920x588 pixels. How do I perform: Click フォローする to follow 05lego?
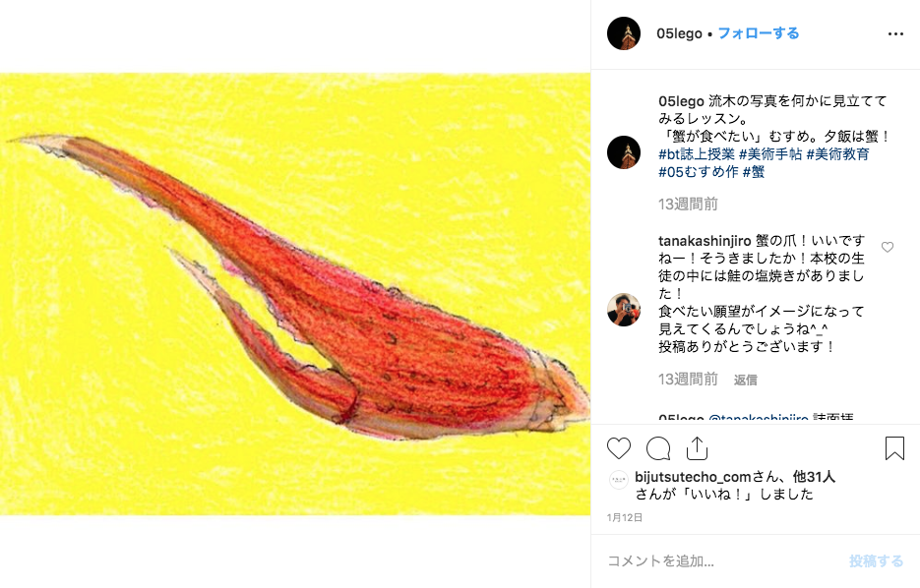coord(758,33)
